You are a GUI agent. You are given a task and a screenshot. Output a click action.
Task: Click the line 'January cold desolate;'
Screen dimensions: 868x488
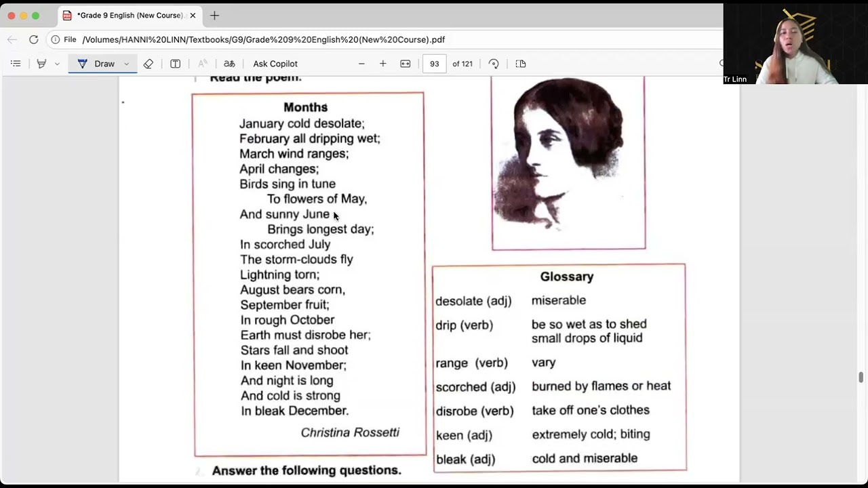(x=302, y=123)
